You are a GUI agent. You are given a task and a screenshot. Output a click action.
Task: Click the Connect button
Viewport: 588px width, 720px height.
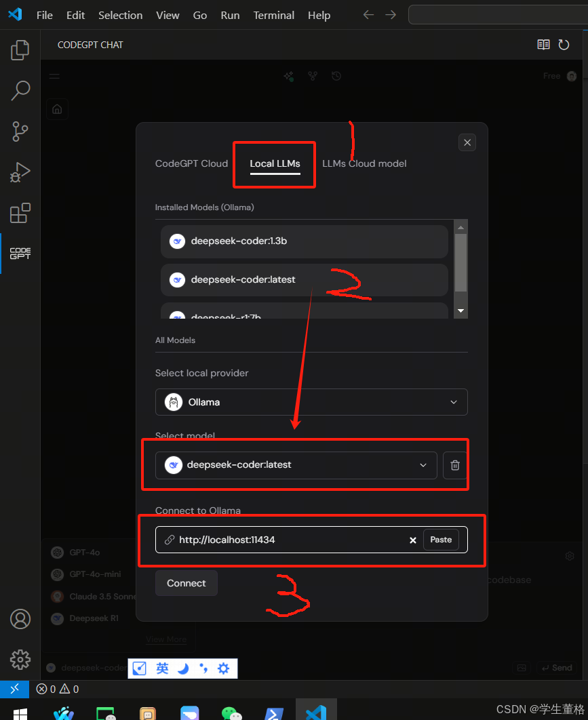[187, 583]
